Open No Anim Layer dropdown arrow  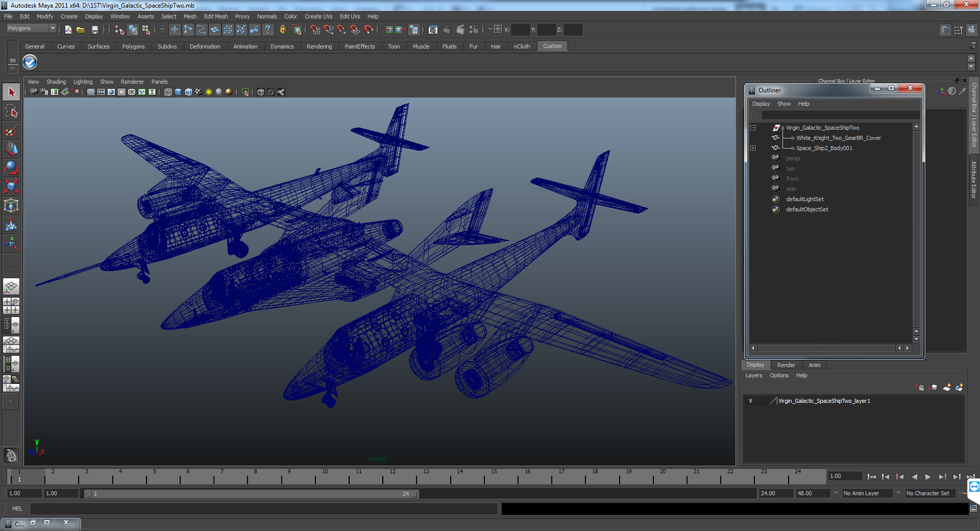pyautogui.click(x=836, y=493)
